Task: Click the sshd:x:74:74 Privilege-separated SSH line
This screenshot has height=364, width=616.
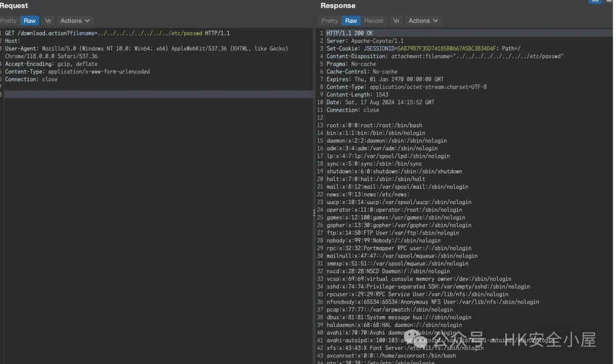Action: 428,287
